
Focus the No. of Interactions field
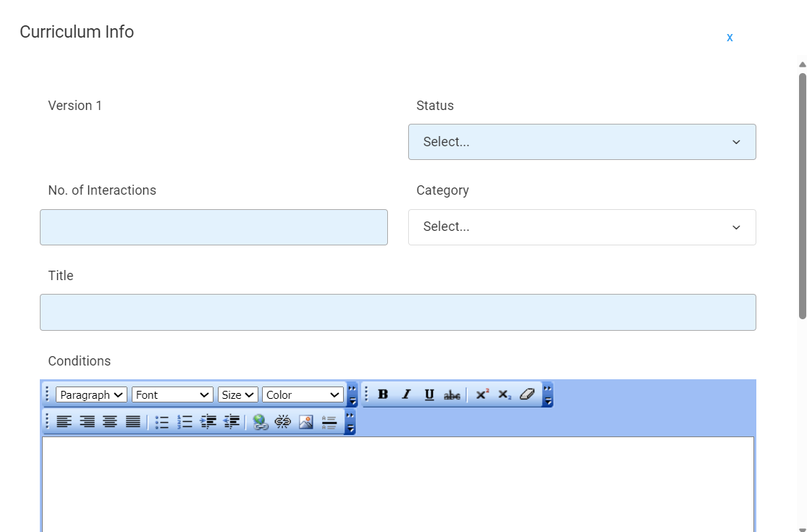tap(214, 227)
